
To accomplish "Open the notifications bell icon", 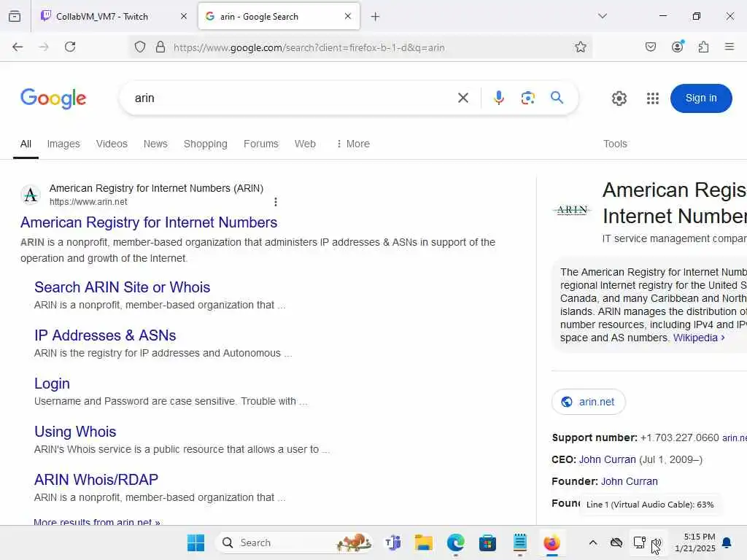I will pos(727,542).
